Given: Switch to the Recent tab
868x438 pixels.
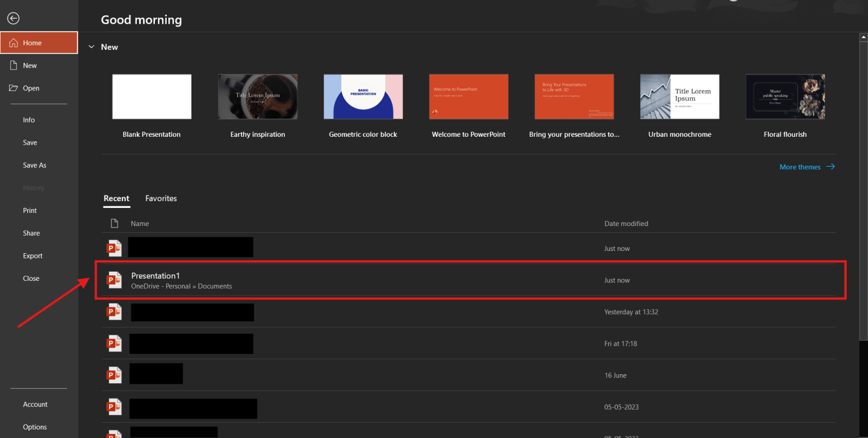Looking at the screenshot, I should click(x=116, y=198).
